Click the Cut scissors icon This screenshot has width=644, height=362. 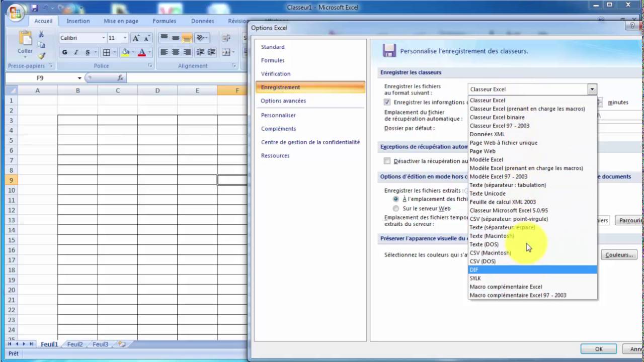(x=41, y=34)
